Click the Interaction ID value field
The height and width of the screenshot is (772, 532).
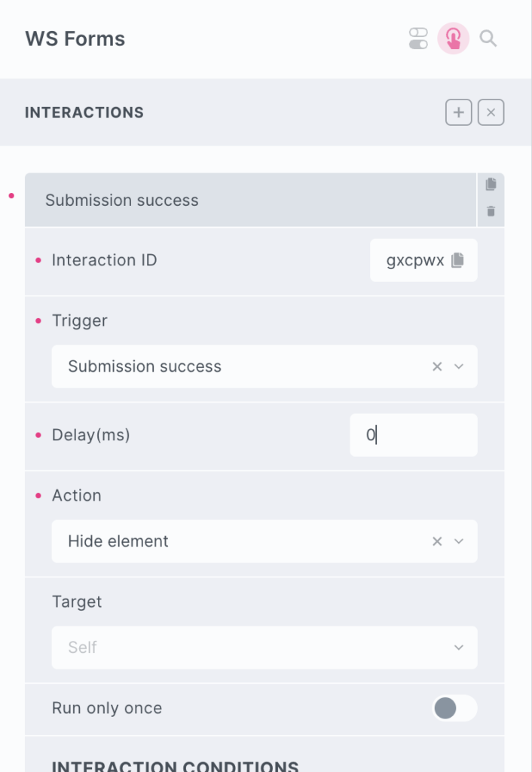[414, 261]
